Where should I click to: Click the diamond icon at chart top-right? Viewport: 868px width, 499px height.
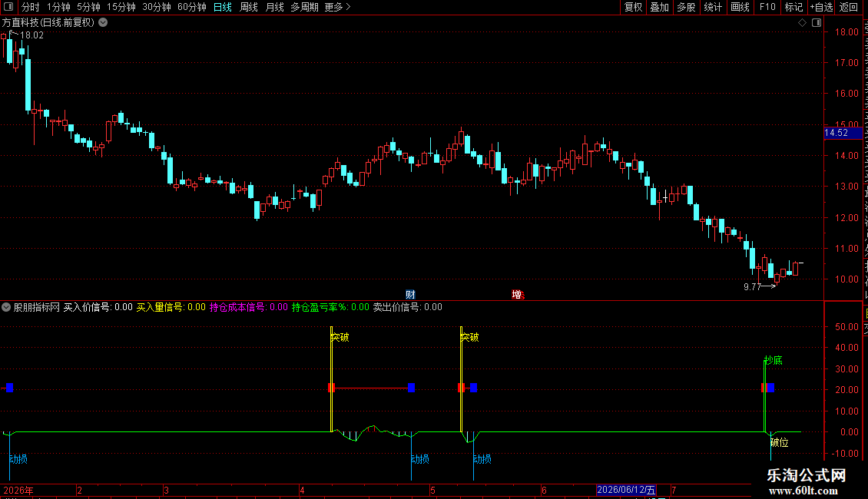pyautogui.click(x=802, y=23)
